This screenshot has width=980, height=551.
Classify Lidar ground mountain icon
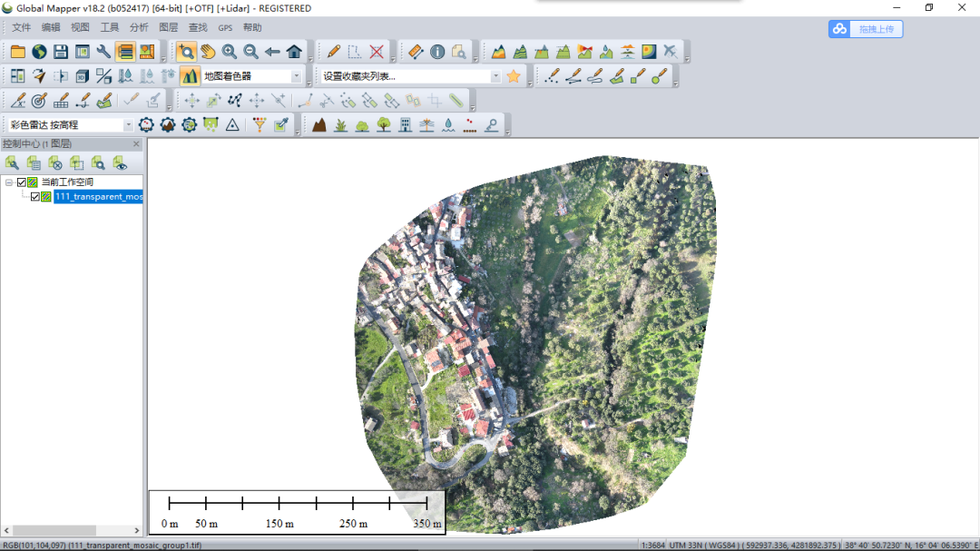318,125
